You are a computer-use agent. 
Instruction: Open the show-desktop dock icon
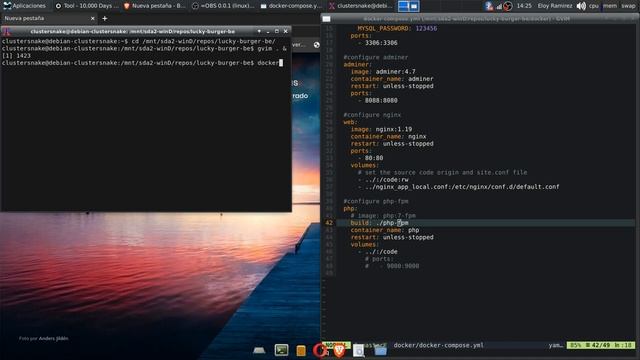click(x=259, y=350)
